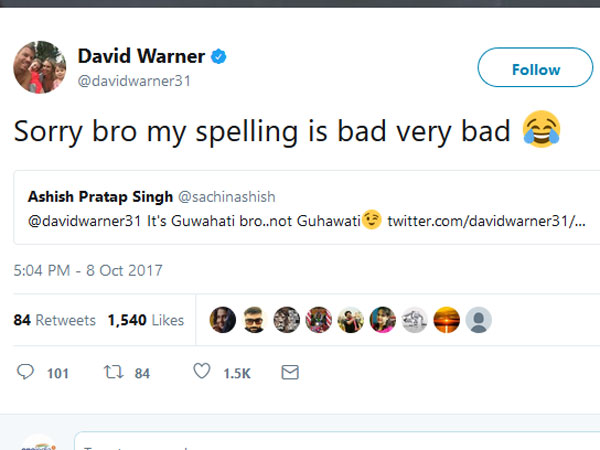Click the envelope direct message icon

[x=290, y=372]
